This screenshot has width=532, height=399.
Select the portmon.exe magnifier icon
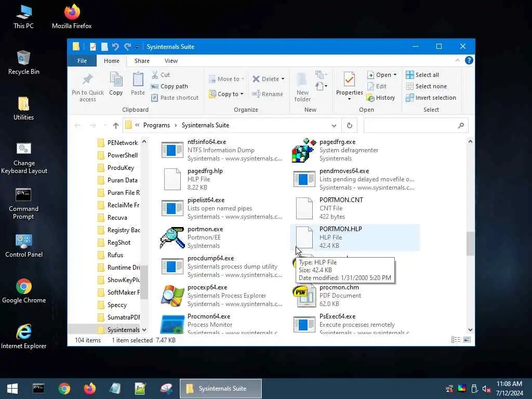tap(172, 237)
